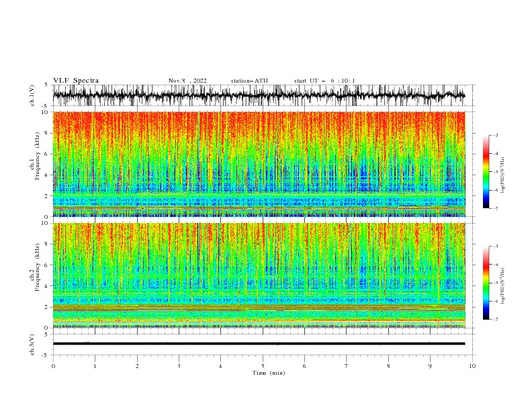Click the 'VLF Spectra' title text

tap(76, 81)
